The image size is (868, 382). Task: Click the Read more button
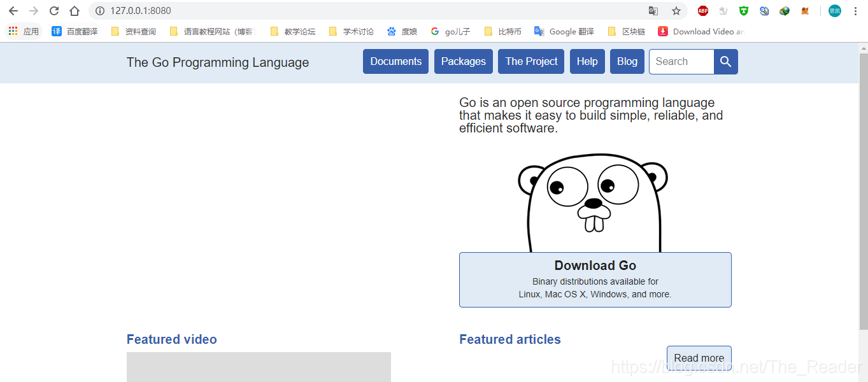tap(699, 358)
